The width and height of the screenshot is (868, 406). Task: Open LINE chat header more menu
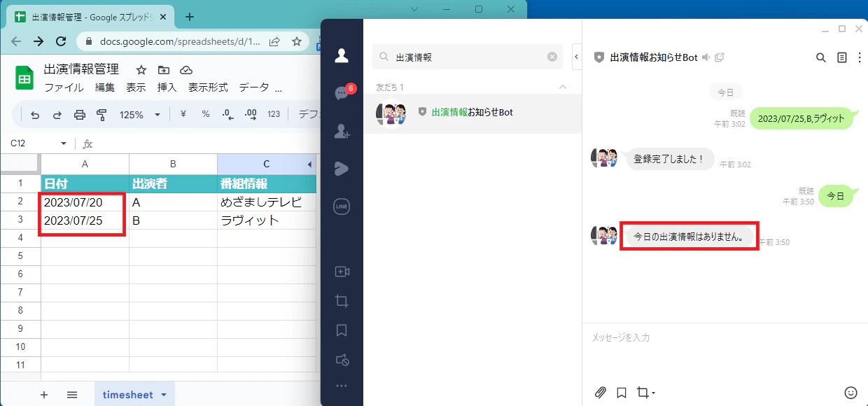pyautogui.click(x=860, y=57)
